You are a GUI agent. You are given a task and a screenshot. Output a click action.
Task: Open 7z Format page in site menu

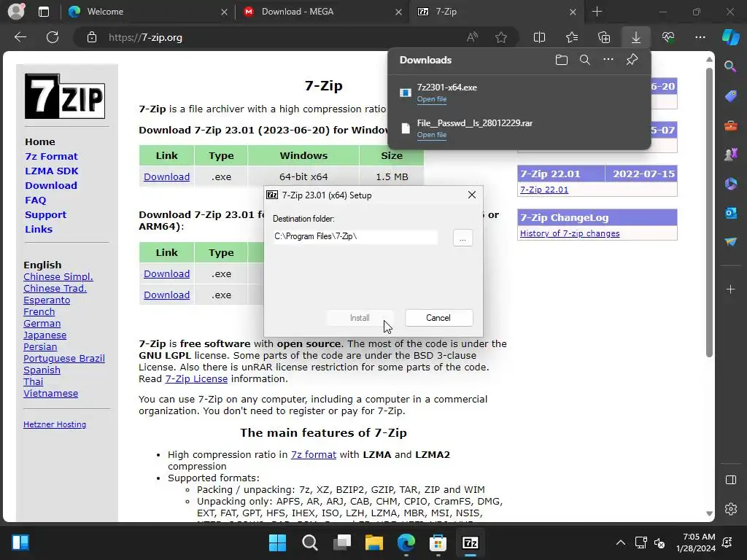click(51, 156)
